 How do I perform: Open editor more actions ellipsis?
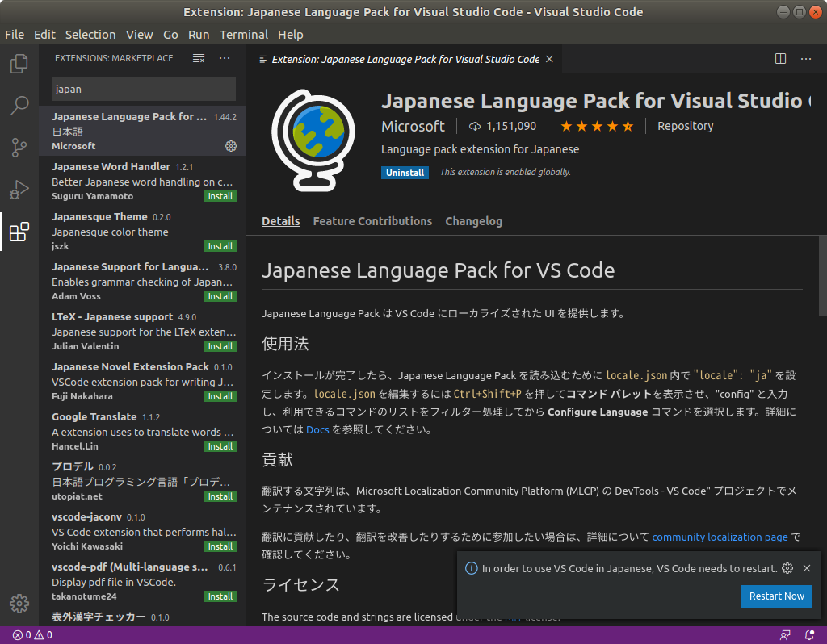pos(805,58)
